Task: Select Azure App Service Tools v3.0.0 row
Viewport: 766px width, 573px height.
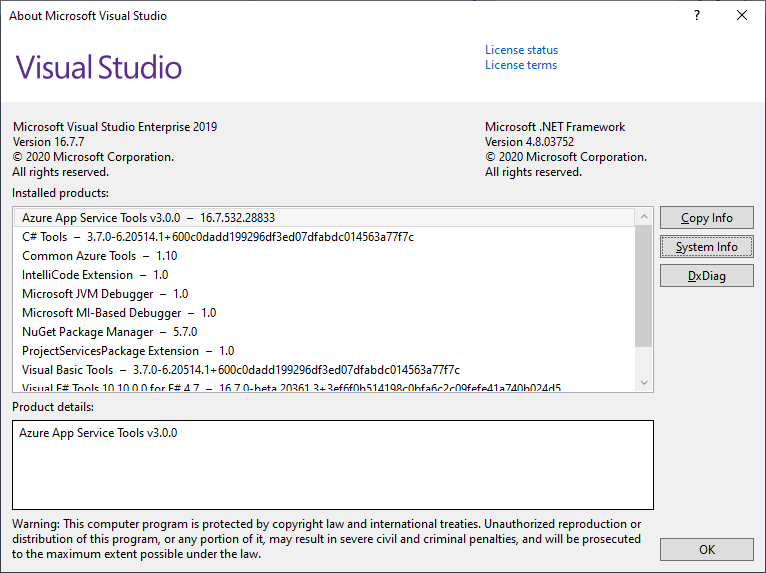Action: click(324, 218)
